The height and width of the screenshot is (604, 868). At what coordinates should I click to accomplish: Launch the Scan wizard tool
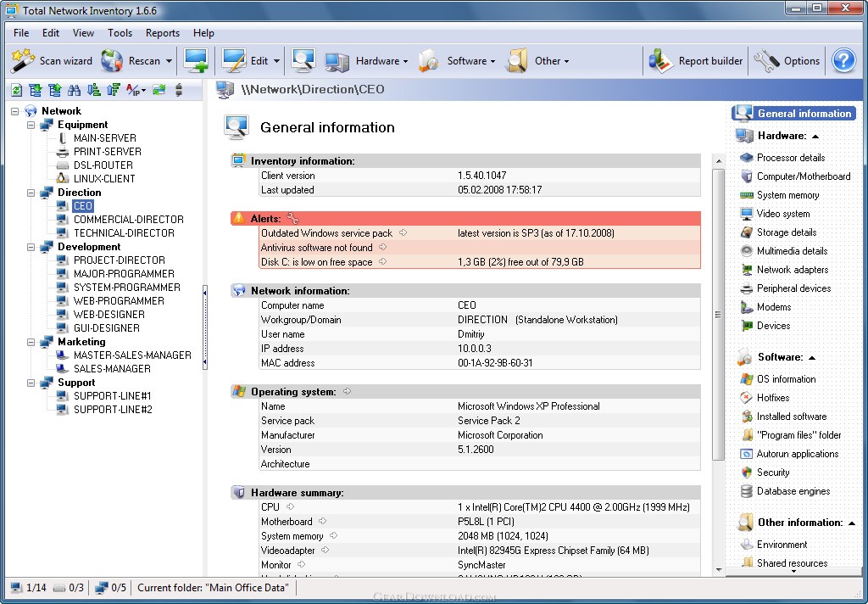tap(52, 61)
